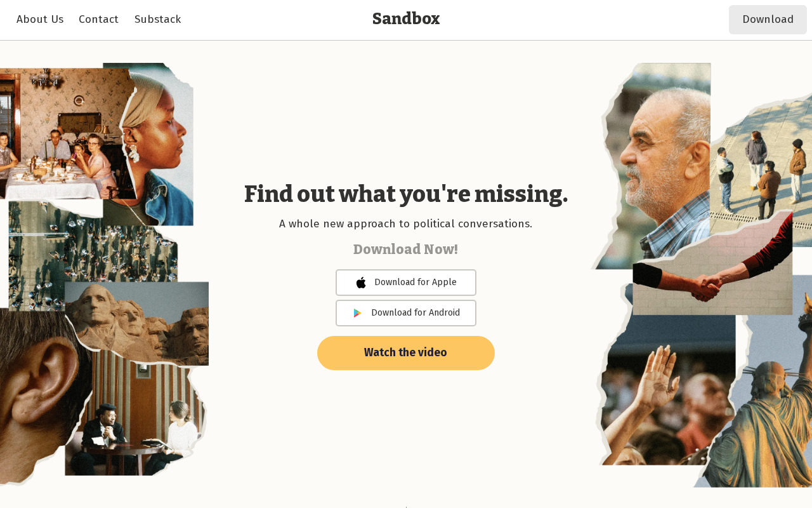Click the family dinner table photo
This screenshot has width=812, height=508.
click(x=57, y=146)
